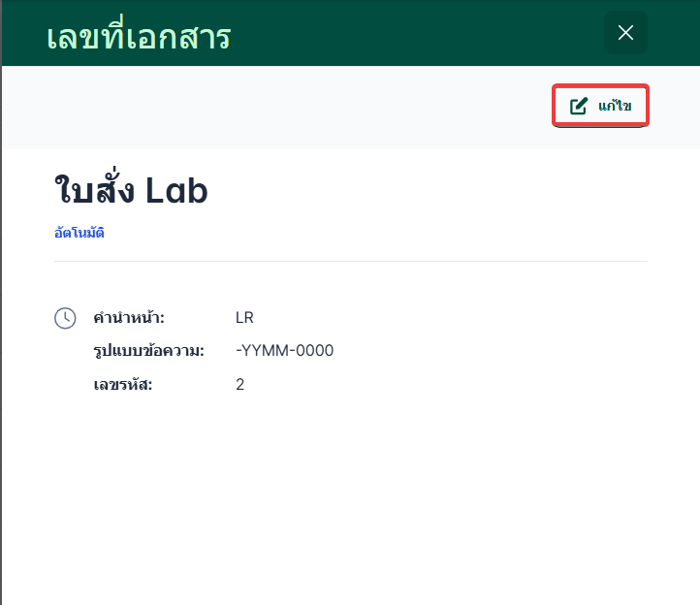
Task: Select the เลขรหัส field label
Action: [x=123, y=385]
